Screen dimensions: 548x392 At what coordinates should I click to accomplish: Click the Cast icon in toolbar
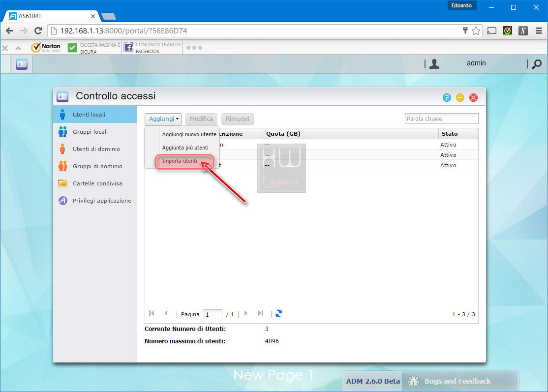coord(492,31)
